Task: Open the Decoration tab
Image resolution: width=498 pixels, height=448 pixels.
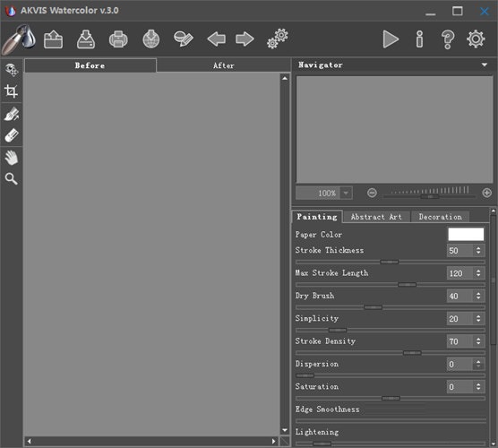Action: (440, 217)
